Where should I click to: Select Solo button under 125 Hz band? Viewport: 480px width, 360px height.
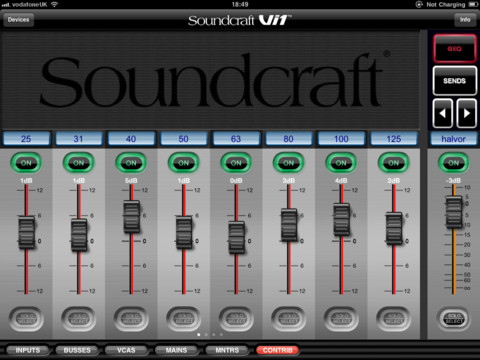point(394,319)
